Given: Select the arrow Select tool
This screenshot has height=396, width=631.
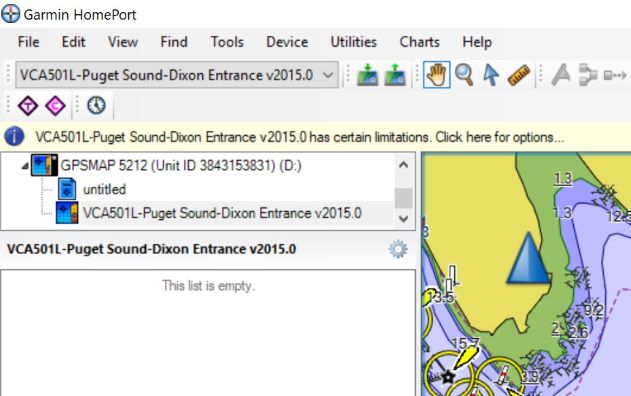Looking at the screenshot, I should point(491,75).
